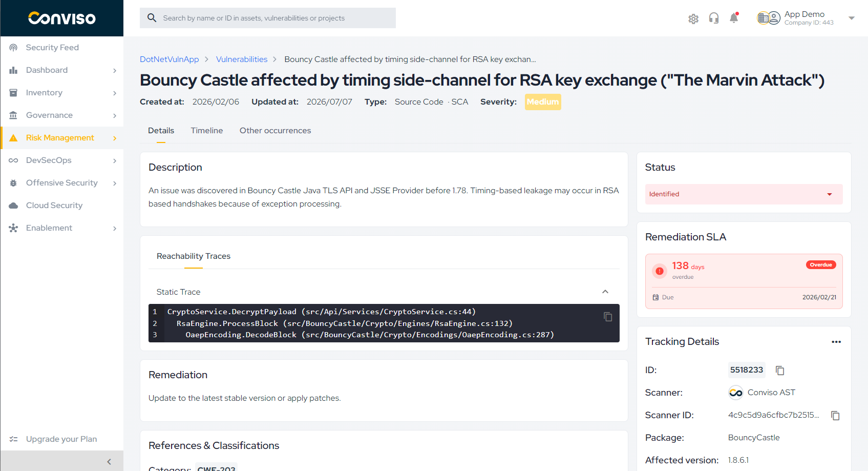Switch to the Timeline tab
Screen dimensions: 868x471
tap(207, 131)
